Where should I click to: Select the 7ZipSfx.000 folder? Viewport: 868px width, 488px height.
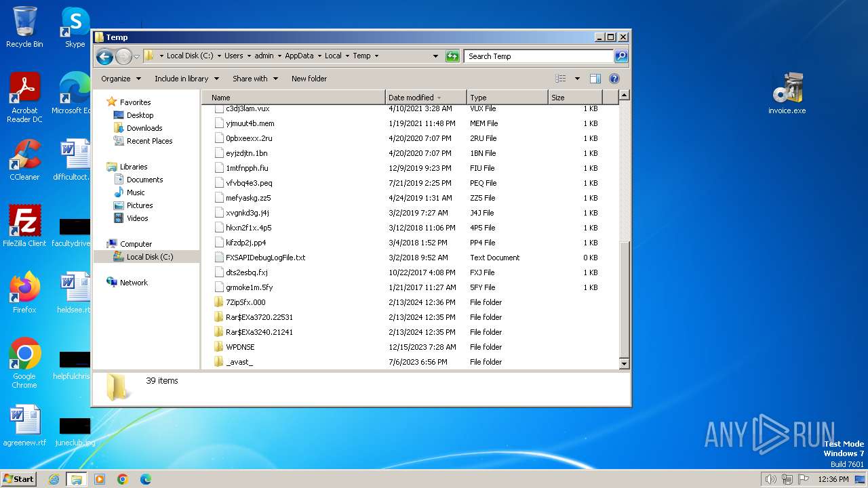pos(245,302)
